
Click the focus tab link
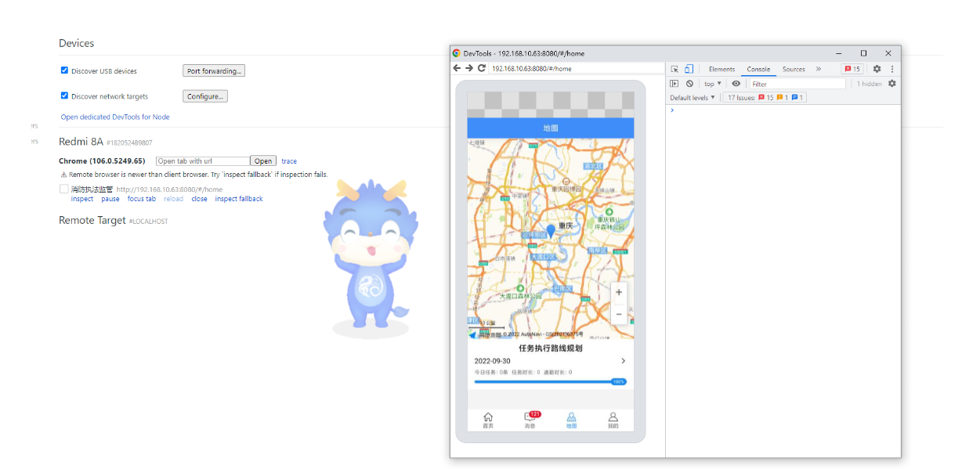(142, 199)
